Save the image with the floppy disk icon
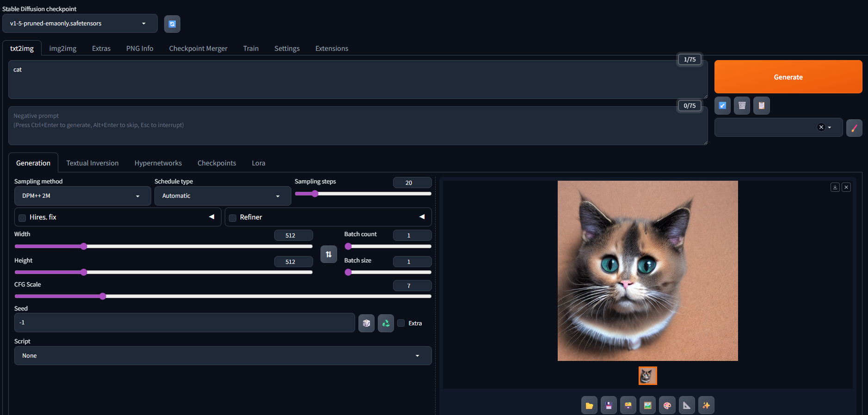 [609, 405]
